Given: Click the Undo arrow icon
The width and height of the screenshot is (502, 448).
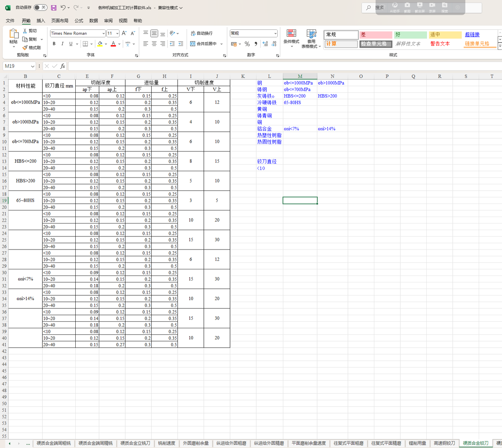Looking at the screenshot, I should (63, 8).
